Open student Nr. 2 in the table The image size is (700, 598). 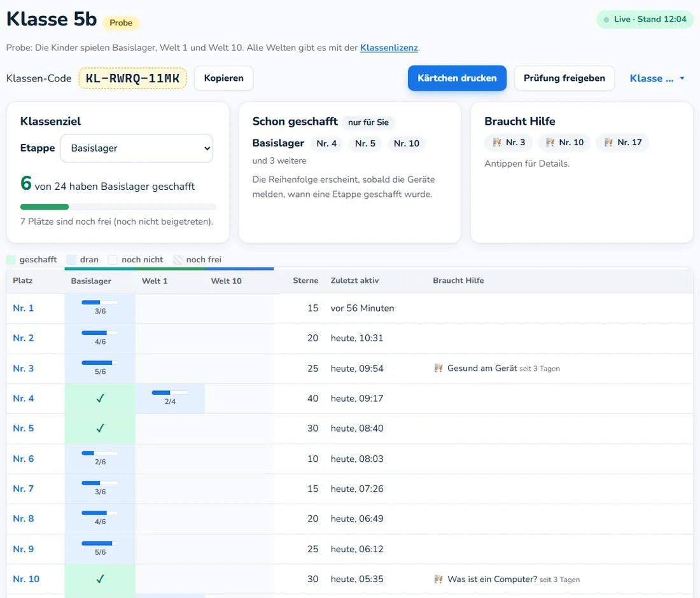23,338
